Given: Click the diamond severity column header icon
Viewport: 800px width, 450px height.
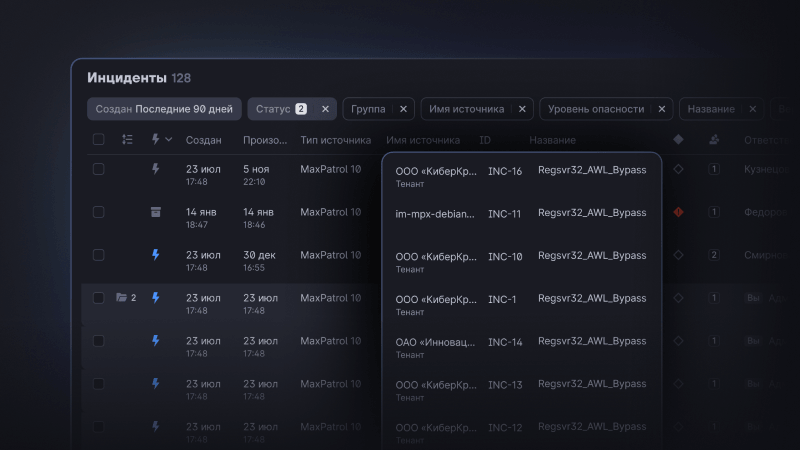Looking at the screenshot, I should tap(678, 140).
